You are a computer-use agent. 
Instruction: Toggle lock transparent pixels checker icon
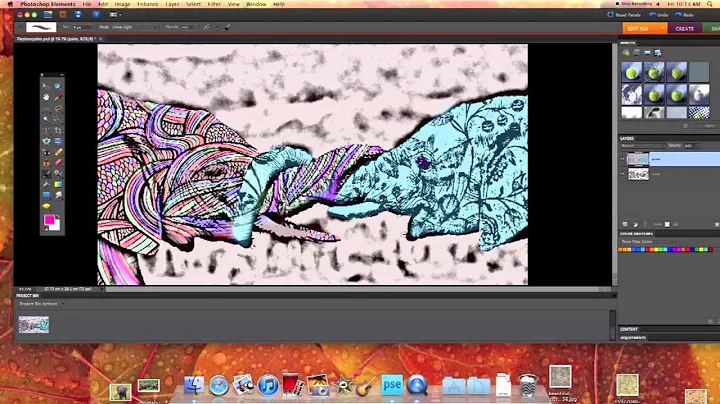click(667, 224)
